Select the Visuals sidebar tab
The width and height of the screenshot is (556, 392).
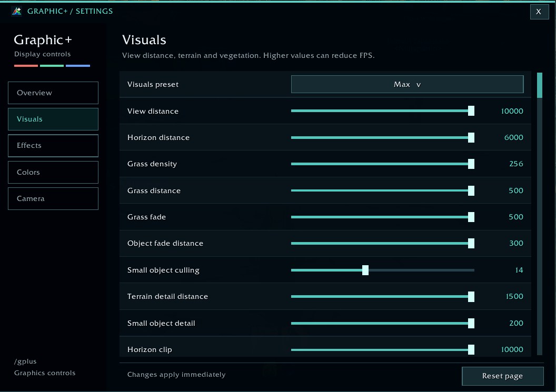pyautogui.click(x=53, y=119)
